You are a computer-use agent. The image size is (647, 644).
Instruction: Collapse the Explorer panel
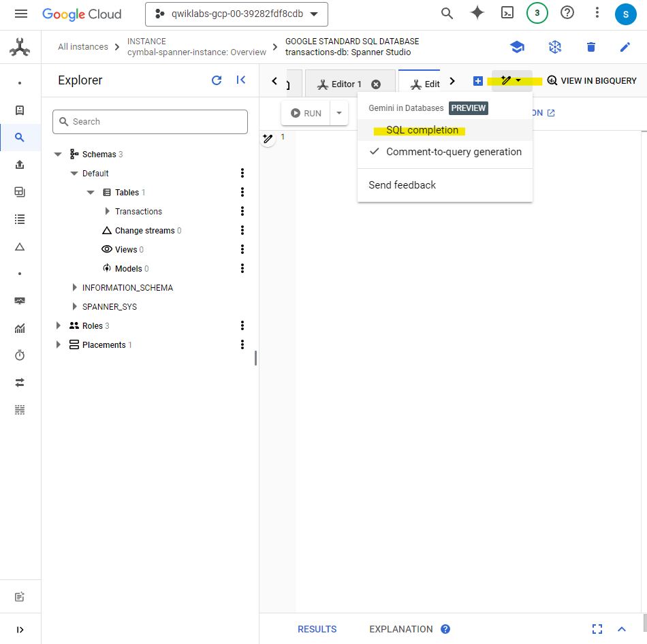pyautogui.click(x=241, y=80)
